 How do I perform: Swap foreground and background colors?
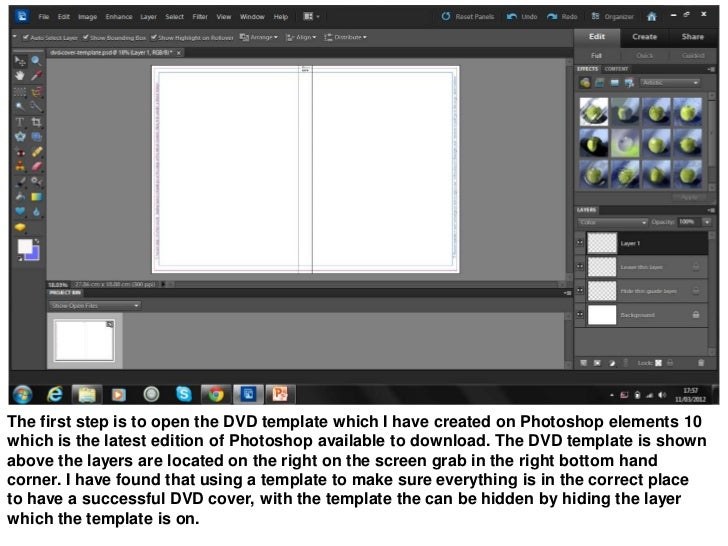36,241
